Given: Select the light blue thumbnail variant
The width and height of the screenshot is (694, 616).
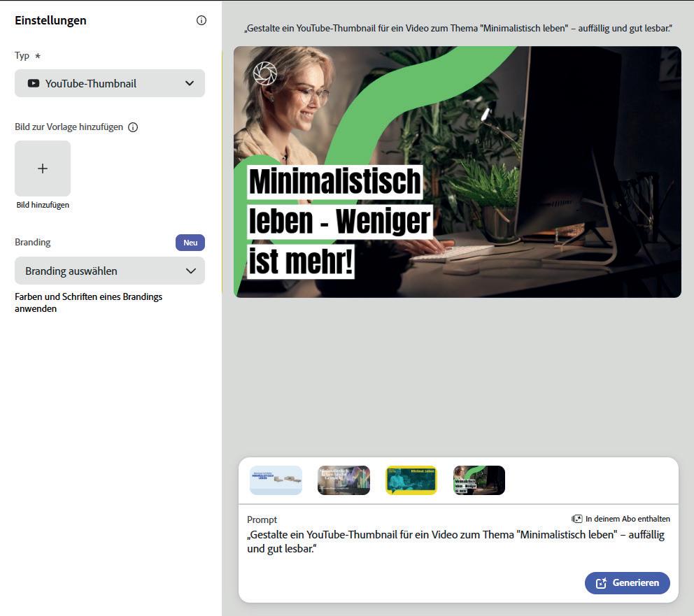Looking at the screenshot, I should coord(276,480).
